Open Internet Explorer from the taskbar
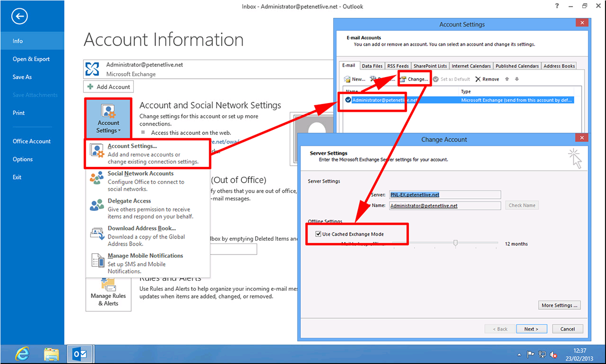 pyautogui.click(x=23, y=354)
